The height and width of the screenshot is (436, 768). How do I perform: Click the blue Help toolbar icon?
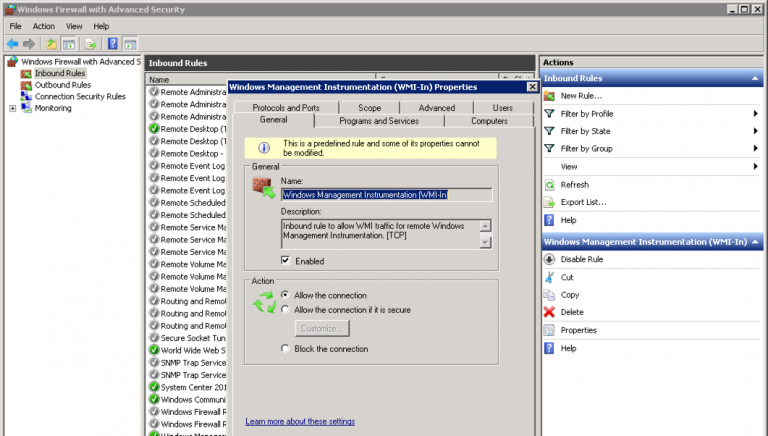point(113,44)
